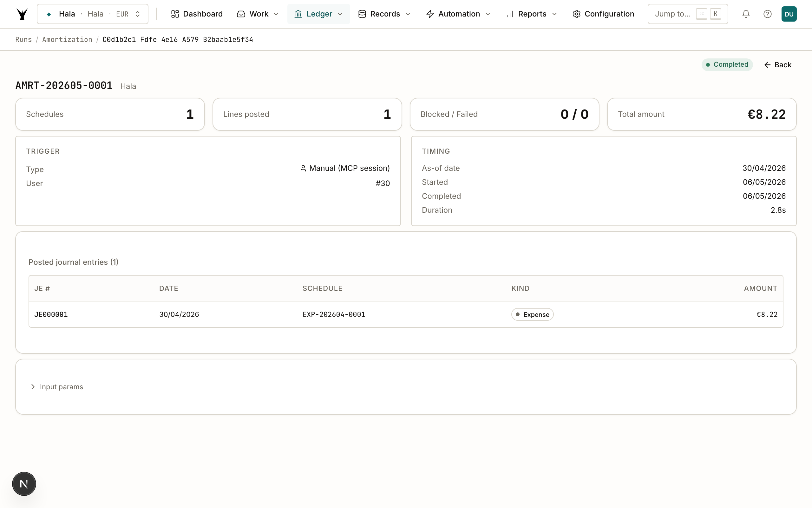Click the Configuration gear icon
This screenshot has height=508, width=812.
click(576, 14)
